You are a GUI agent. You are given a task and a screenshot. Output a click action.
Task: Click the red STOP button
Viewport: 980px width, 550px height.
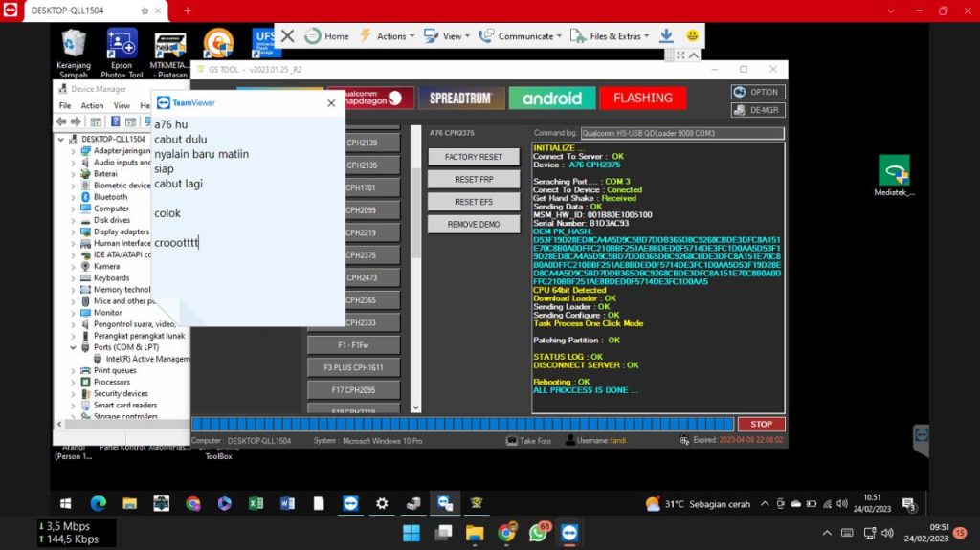point(761,424)
